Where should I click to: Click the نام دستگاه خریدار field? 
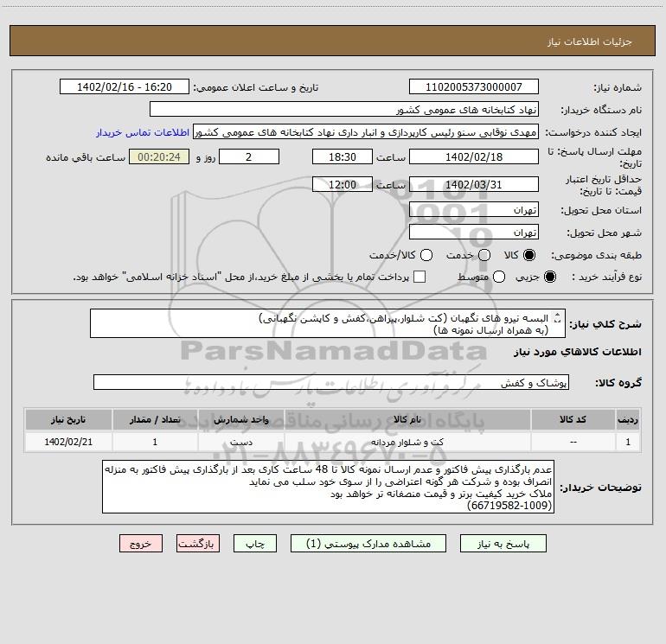pyautogui.click(x=344, y=109)
